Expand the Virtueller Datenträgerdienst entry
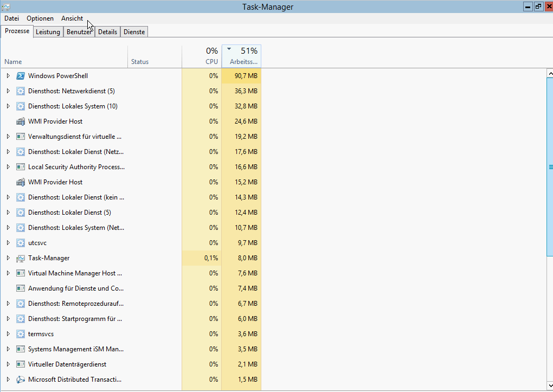 point(8,364)
